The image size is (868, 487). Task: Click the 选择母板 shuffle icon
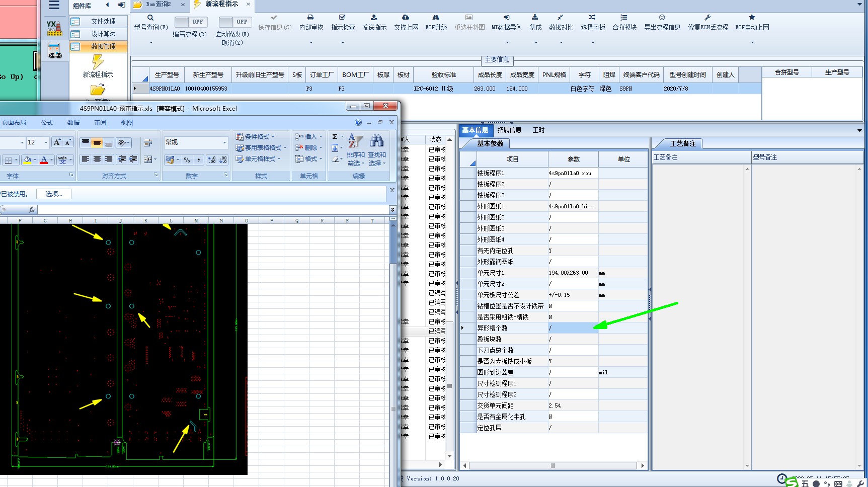pyautogui.click(x=592, y=18)
